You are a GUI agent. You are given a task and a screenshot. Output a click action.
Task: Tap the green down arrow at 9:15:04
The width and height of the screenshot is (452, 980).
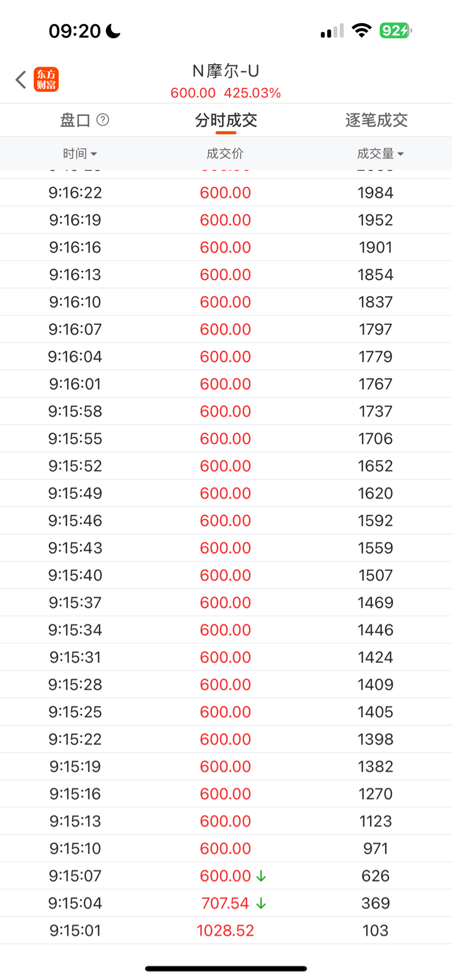tap(261, 903)
